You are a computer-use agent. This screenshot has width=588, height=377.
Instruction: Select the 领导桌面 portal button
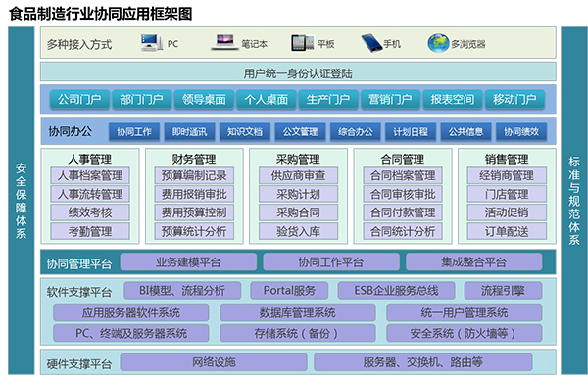204,100
